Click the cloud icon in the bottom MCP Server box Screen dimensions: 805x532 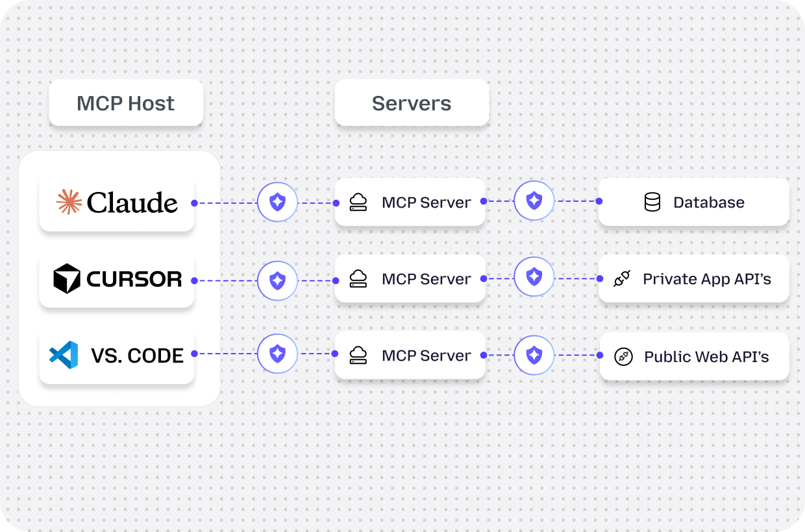[x=358, y=356]
